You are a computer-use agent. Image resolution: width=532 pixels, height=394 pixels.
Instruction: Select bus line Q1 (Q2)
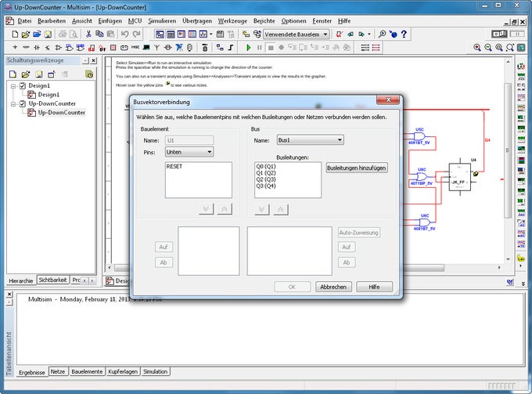click(266, 173)
